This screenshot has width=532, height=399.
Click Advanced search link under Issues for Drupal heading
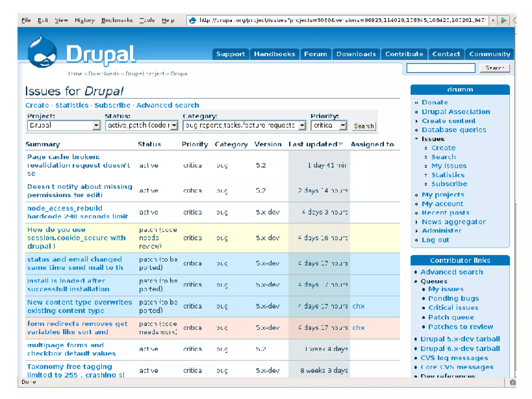pos(168,105)
